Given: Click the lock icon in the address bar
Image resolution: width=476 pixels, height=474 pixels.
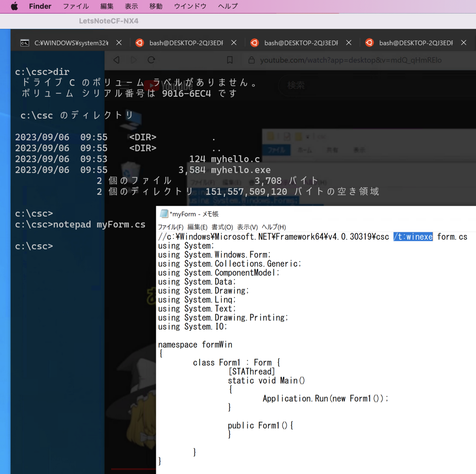Looking at the screenshot, I should (251, 60).
